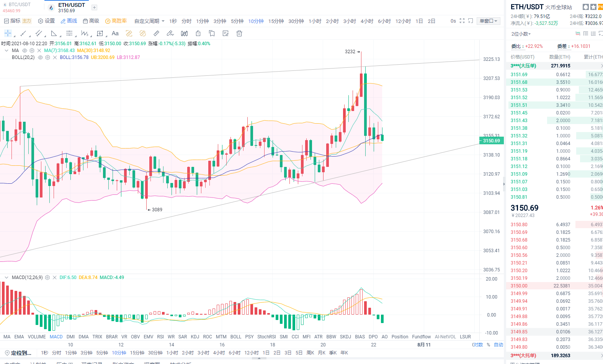This screenshot has height=364, width=603.
Task: Click the 高胜率 high win-rate button
Action: 116,21
